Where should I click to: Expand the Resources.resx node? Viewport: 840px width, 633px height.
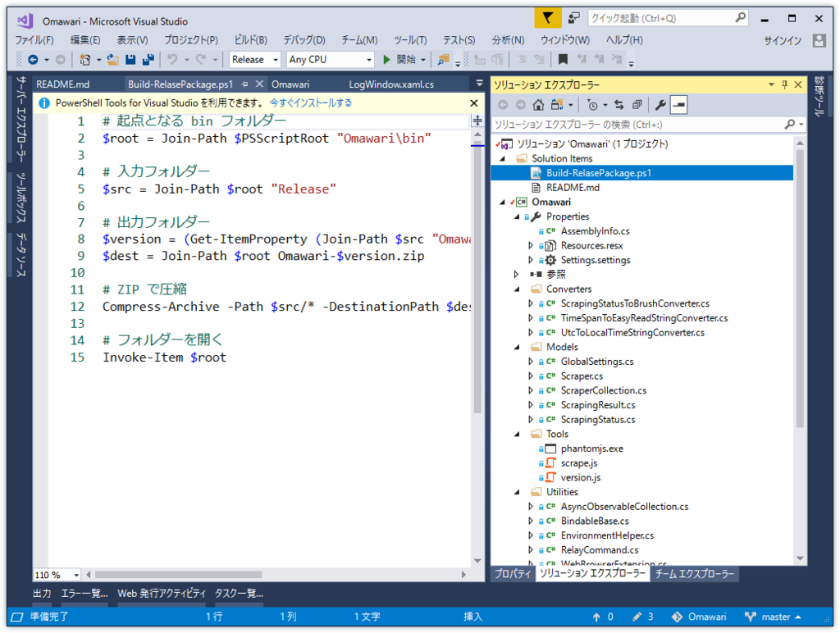531,245
